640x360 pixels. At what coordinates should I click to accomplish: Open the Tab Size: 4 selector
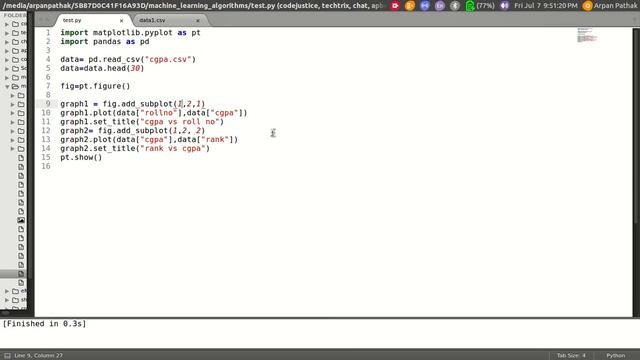click(571, 356)
